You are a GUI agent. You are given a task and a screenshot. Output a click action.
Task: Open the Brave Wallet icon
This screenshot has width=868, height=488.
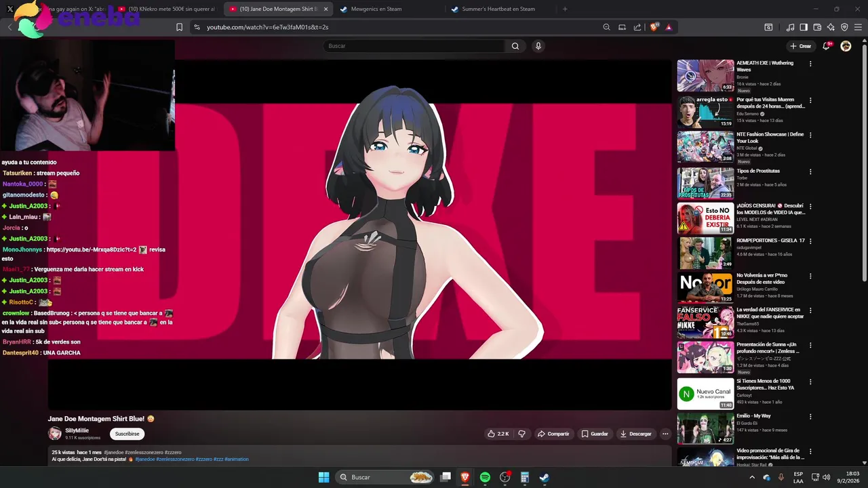point(817,27)
